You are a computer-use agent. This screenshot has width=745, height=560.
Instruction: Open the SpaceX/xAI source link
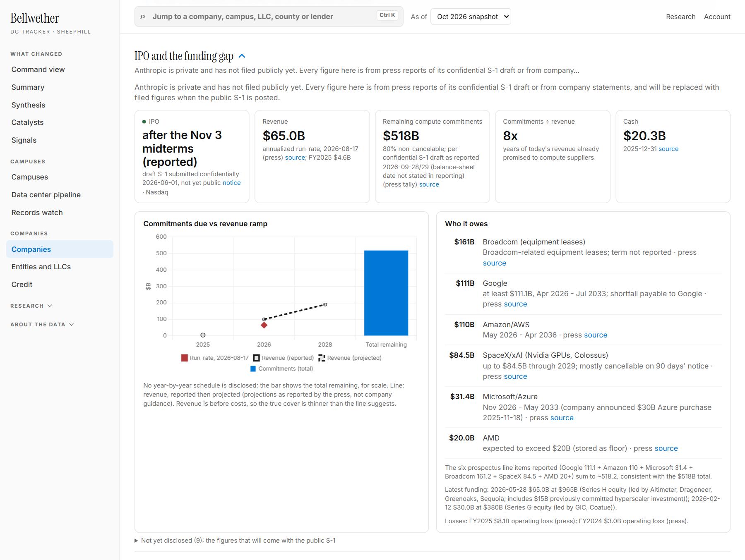(515, 376)
